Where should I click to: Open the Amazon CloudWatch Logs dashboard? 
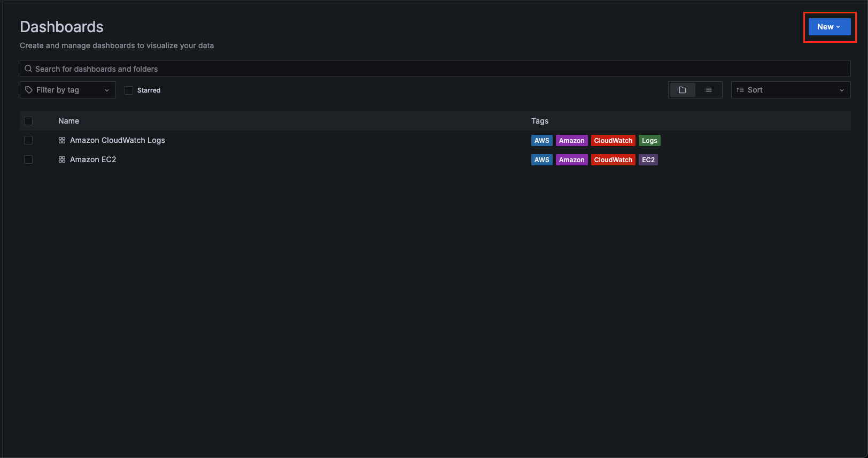point(118,140)
